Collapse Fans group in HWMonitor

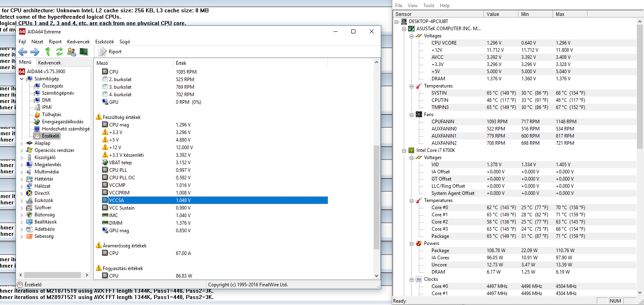[x=411, y=115]
